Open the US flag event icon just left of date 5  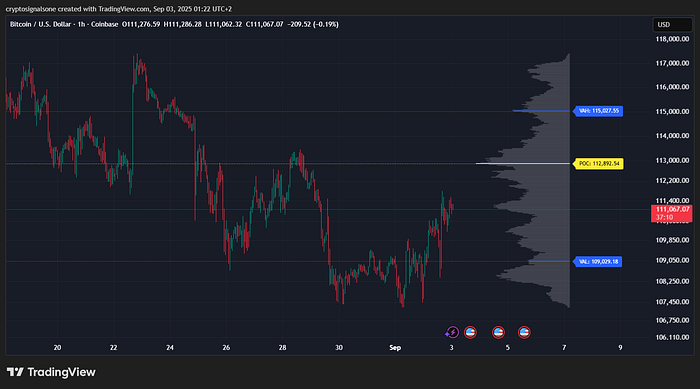click(x=498, y=332)
